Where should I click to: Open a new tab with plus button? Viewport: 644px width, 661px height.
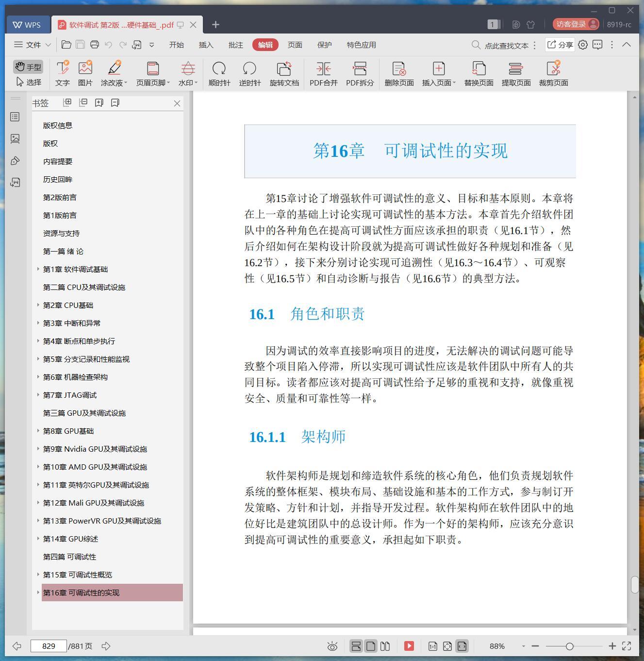(216, 24)
